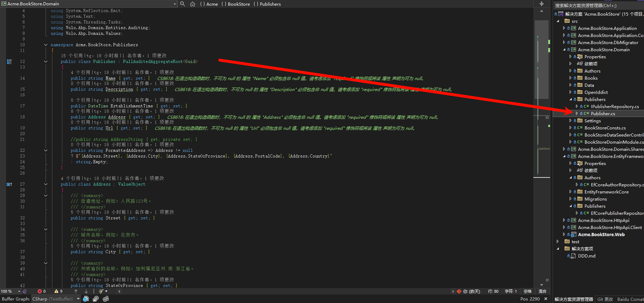The width and height of the screenshot is (644, 303).
Task: Go to previous issue with up arrow
Action: tap(76, 291)
